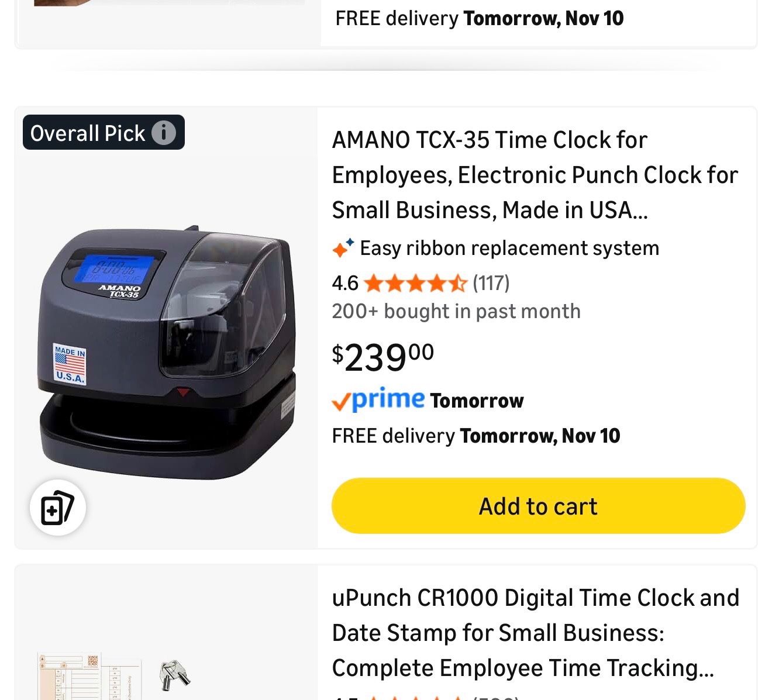The image size is (772, 700).
Task: Click the Overall Pick info icon
Action: point(164,133)
